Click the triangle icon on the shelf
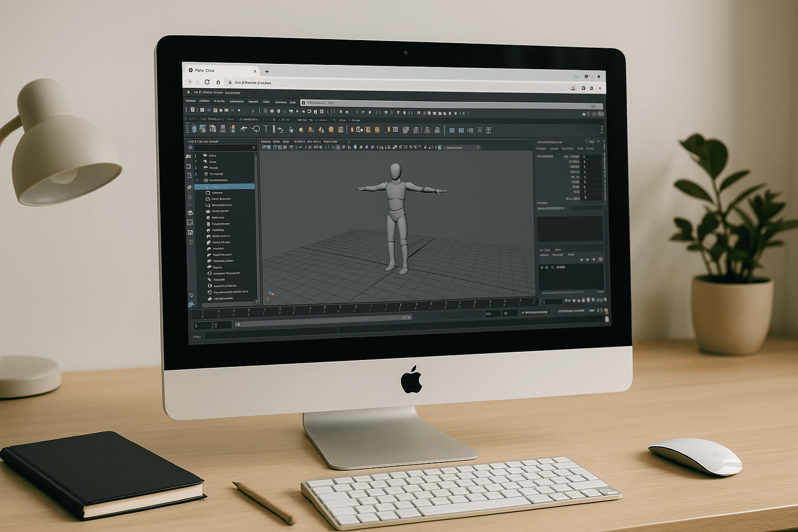This screenshot has width=798, height=532. click(427, 130)
